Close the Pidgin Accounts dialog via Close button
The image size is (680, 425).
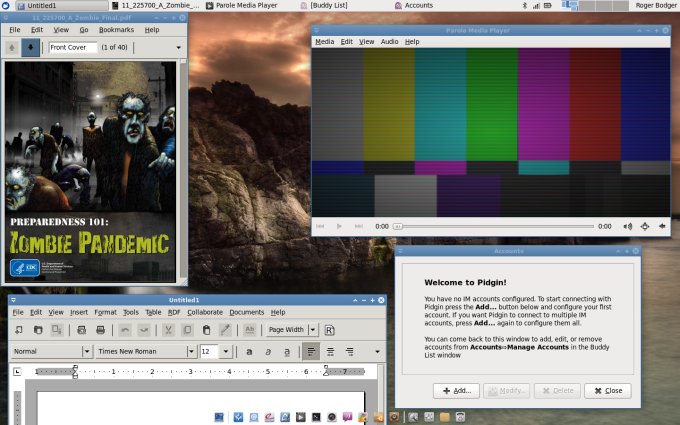607,390
